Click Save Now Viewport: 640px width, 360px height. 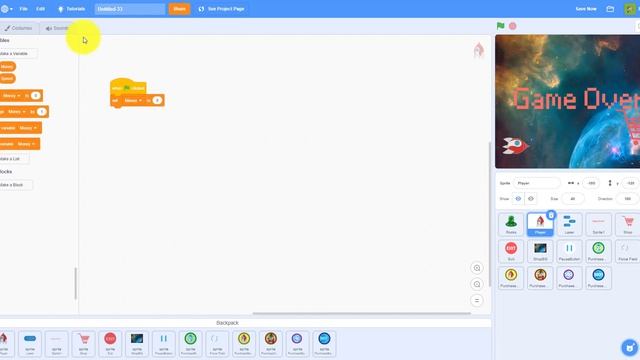[586, 9]
